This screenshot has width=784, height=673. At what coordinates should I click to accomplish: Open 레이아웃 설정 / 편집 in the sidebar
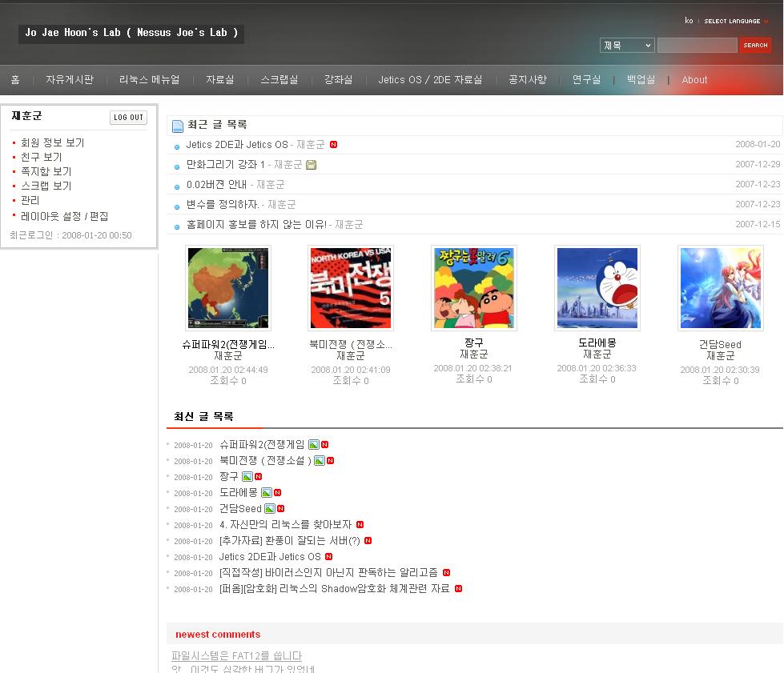(65, 216)
